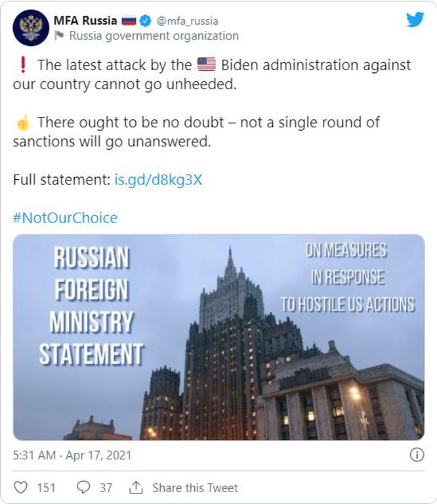Viewport: 437px width, 504px height.
Task: Open MFA Russia profile avatar
Action: 31,28
